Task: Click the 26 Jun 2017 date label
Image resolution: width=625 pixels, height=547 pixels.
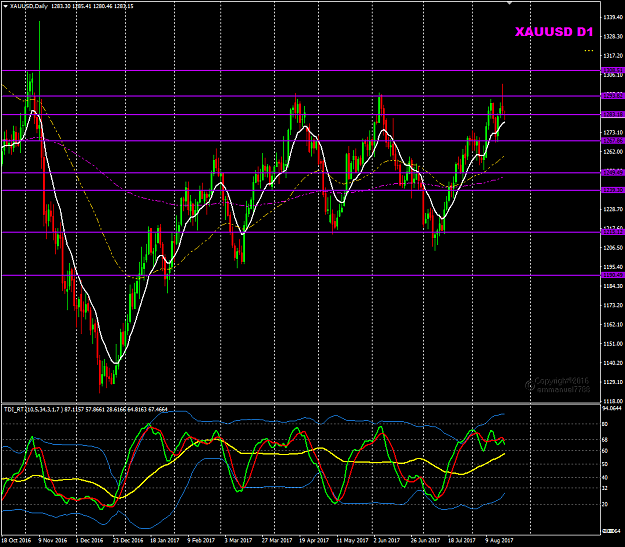Action: click(x=425, y=541)
